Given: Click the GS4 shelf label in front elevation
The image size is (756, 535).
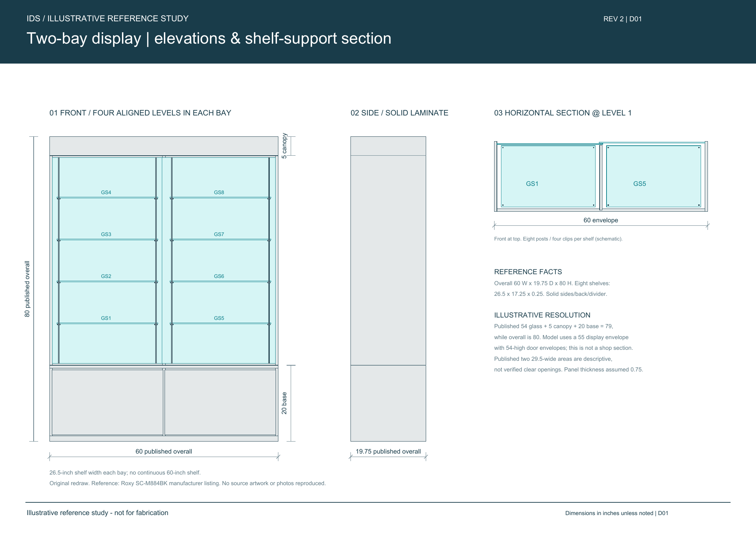Looking at the screenshot, I should [x=106, y=192].
